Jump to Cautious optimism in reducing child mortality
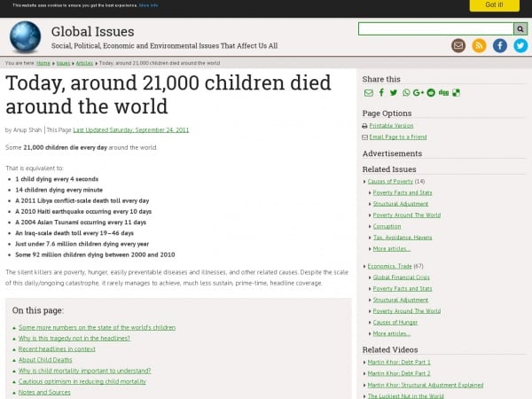This screenshot has width=532, height=399. 82,381
